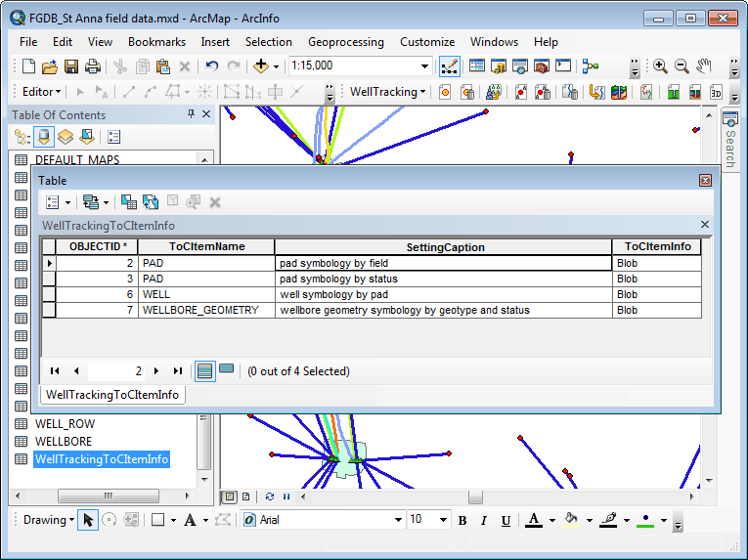Image resolution: width=748 pixels, height=560 pixels.
Task: Open Table of Contents Options icon
Action: point(113,137)
